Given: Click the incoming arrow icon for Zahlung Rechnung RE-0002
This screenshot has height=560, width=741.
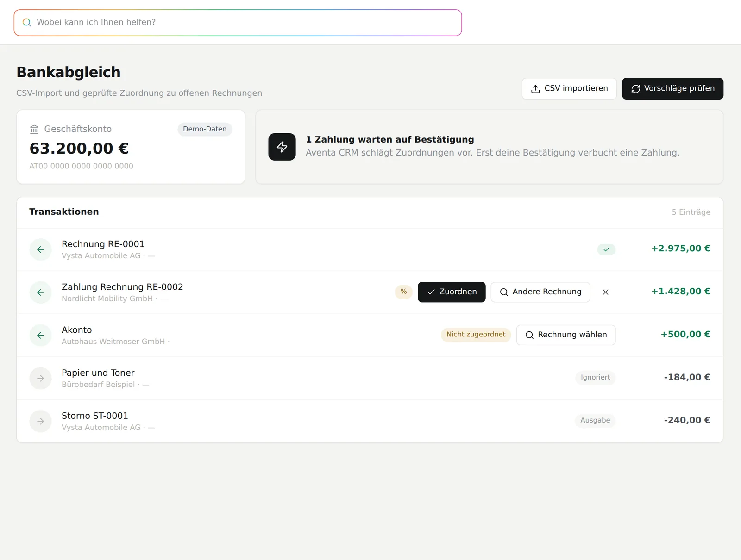Looking at the screenshot, I should pos(40,292).
